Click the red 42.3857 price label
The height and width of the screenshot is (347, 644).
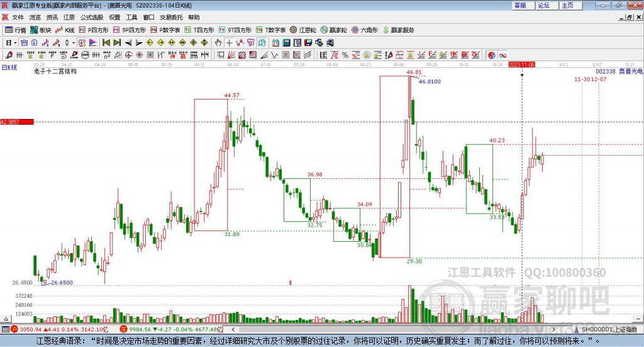tap(17, 122)
